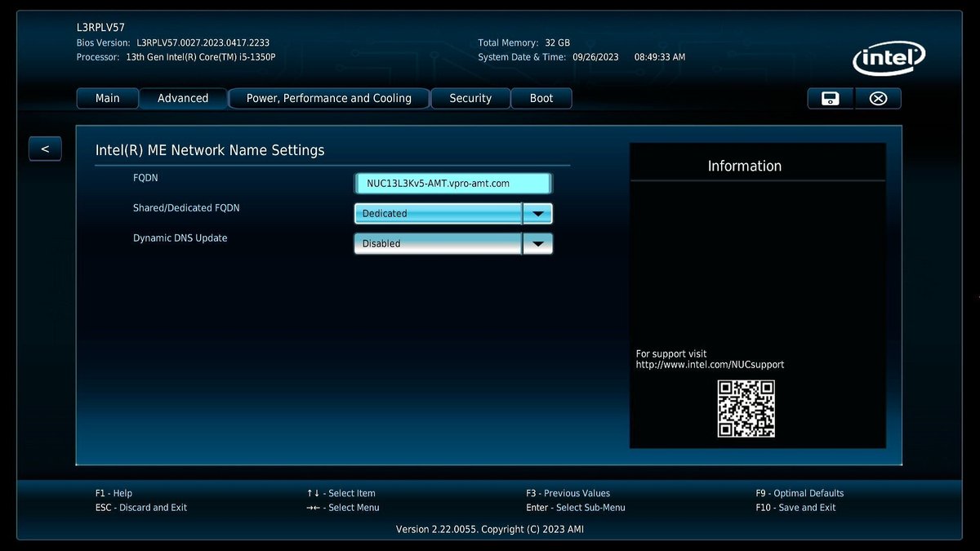Click Enter - Select Sub-Menu hint

point(576,508)
